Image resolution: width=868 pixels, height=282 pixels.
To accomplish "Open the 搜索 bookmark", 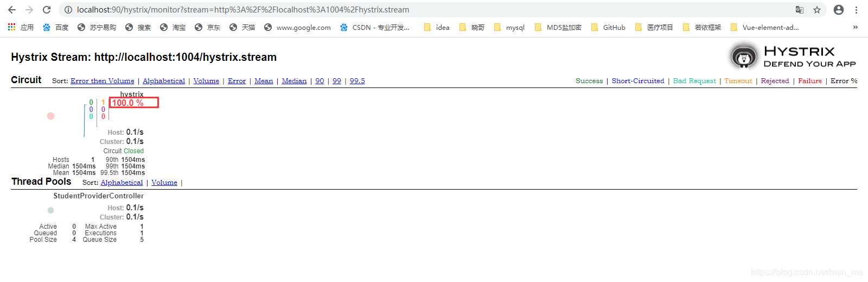I will coord(138,27).
